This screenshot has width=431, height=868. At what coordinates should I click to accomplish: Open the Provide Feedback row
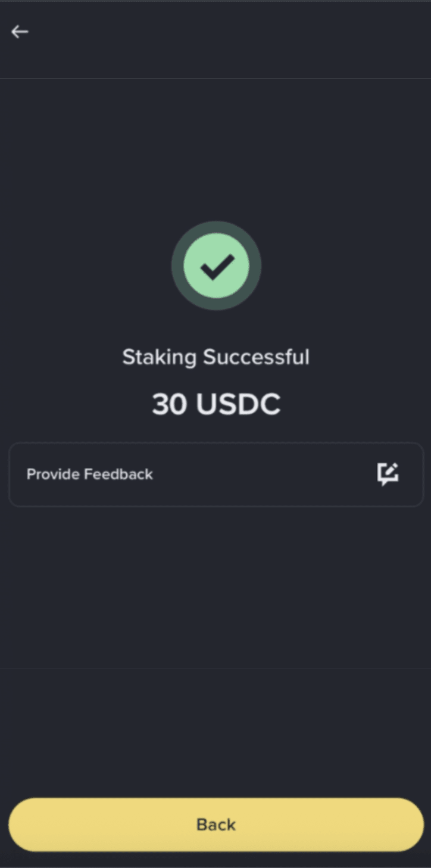pyautogui.click(x=216, y=474)
